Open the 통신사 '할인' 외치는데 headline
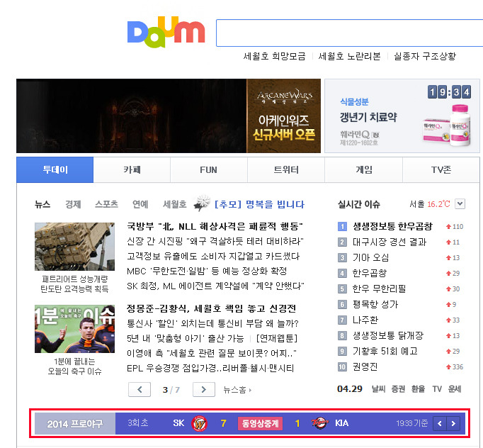Viewport: 483px width, 448px height. (x=212, y=323)
